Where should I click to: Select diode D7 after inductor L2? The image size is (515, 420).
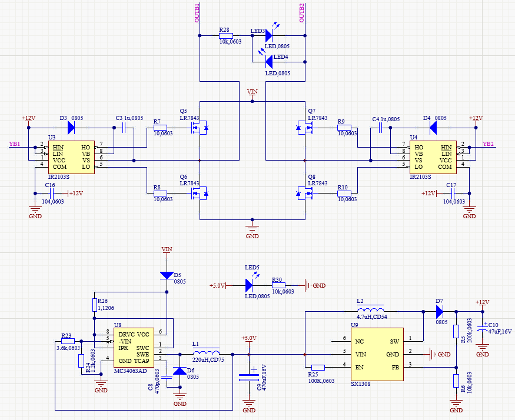440,311
